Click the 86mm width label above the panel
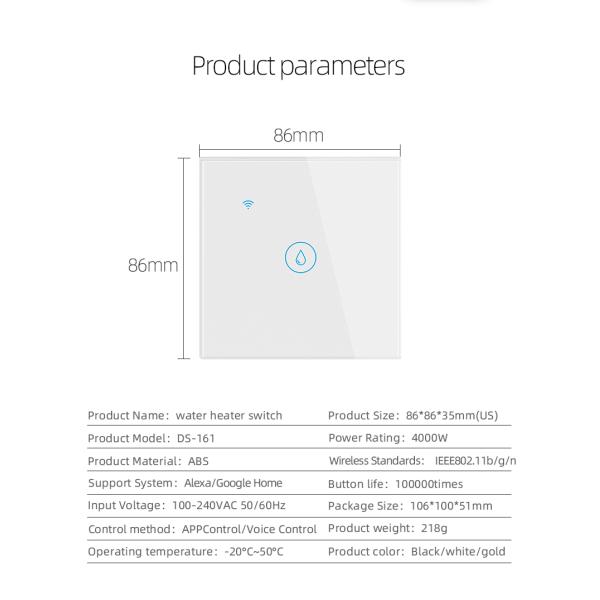The width and height of the screenshot is (600, 600). (x=298, y=136)
